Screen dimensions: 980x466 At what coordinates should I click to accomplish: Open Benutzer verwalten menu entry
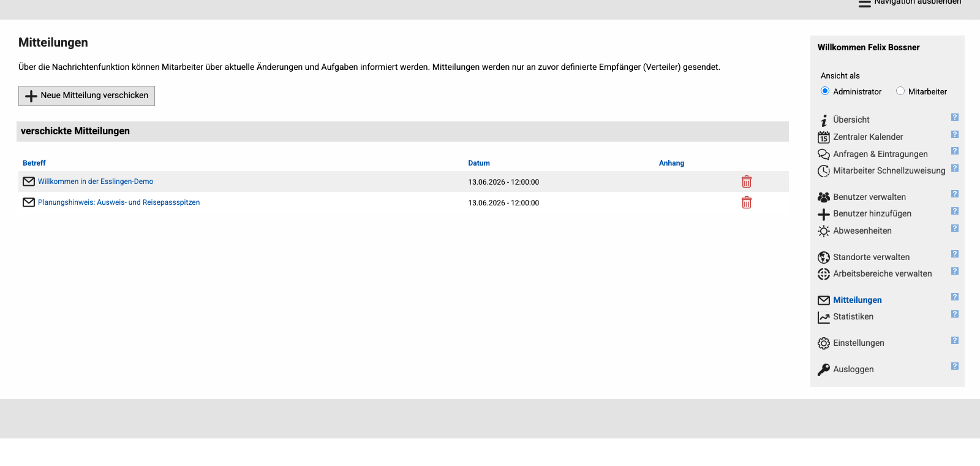[869, 197]
